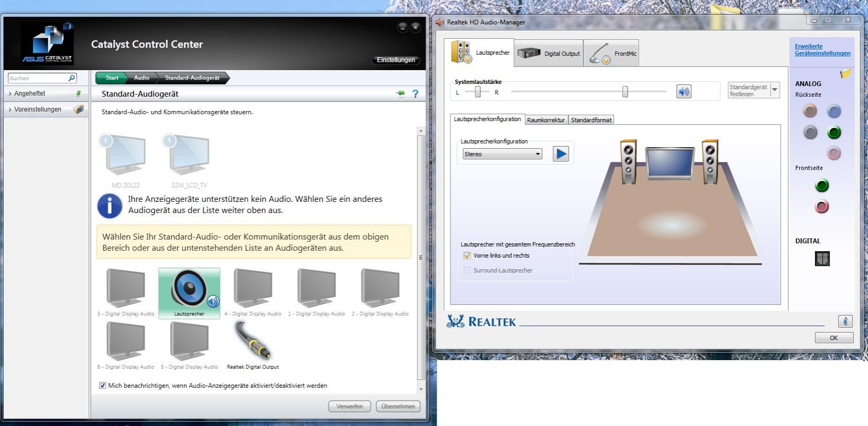Expand the Voreinstellungen sidebar section
Screen dimensions: 868x426
[46, 109]
